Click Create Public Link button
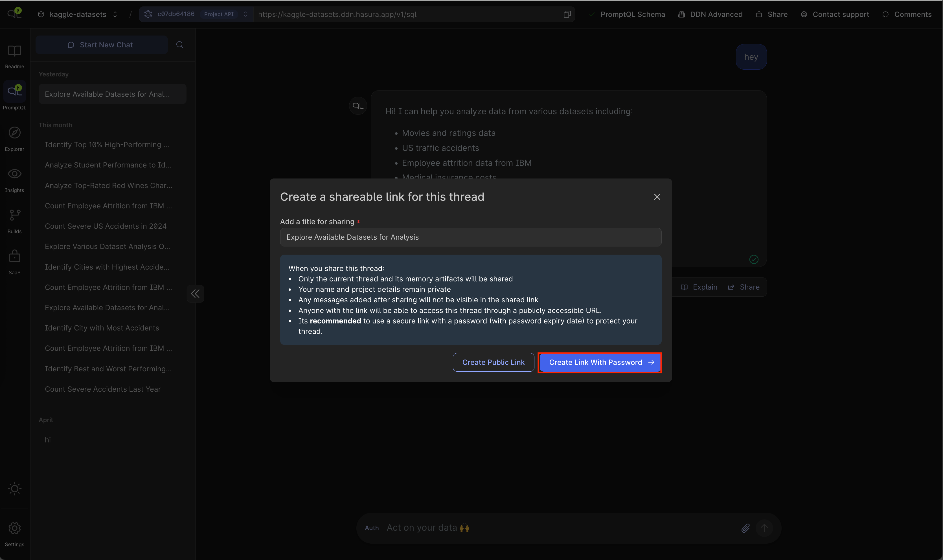943x560 pixels. (x=493, y=362)
